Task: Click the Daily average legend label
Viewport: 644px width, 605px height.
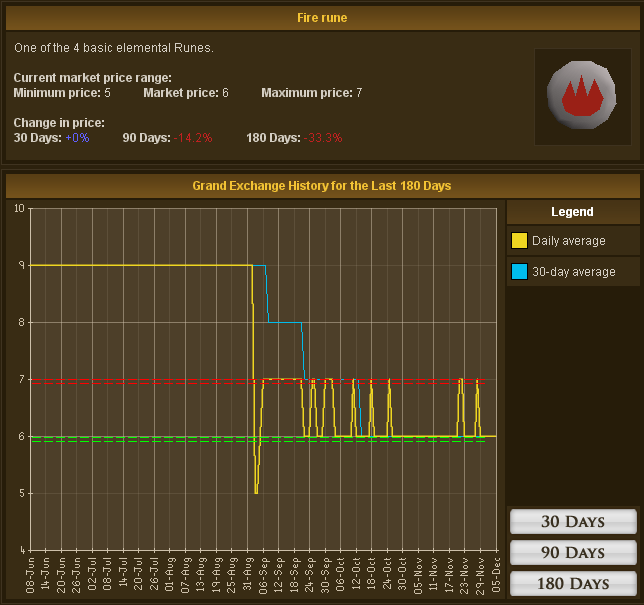Action: [568, 241]
